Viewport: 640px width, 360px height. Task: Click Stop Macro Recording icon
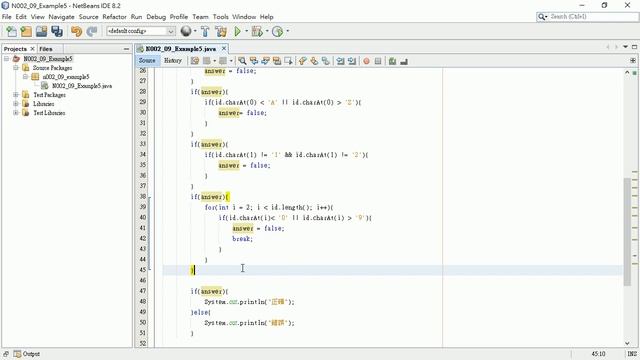378,61
